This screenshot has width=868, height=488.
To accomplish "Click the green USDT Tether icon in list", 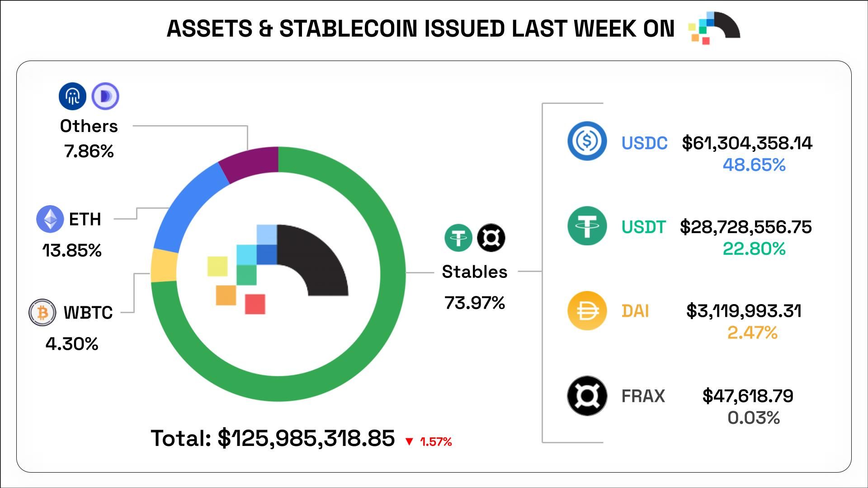I will click(587, 226).
